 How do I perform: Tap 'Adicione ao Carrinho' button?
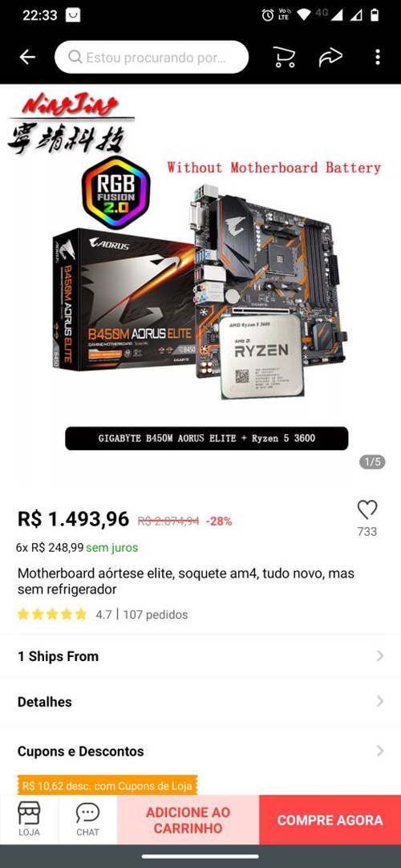[x=188, y=820]
